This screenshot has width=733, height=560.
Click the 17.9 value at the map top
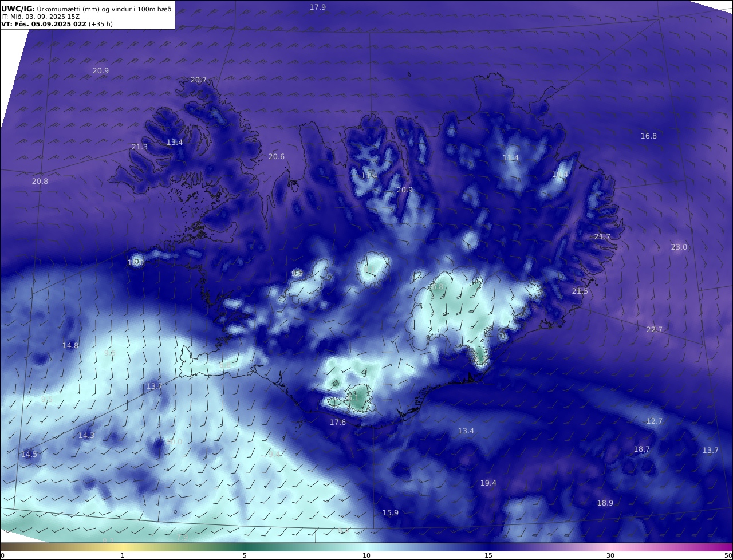coord(318,7)
